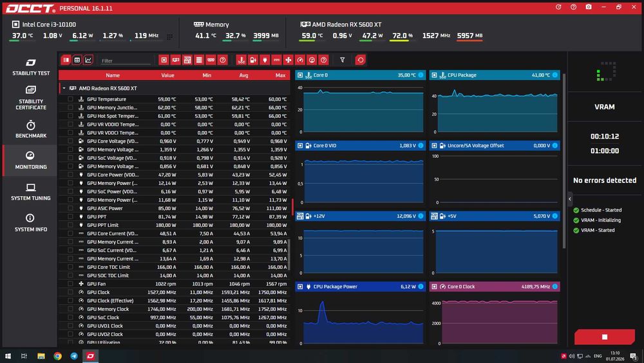Stop the running VRAM test
644x363 pixels.
click(605, 337)
